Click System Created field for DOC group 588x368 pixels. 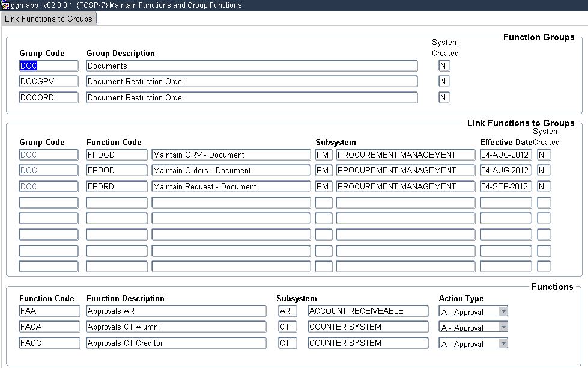click(444, 66)
